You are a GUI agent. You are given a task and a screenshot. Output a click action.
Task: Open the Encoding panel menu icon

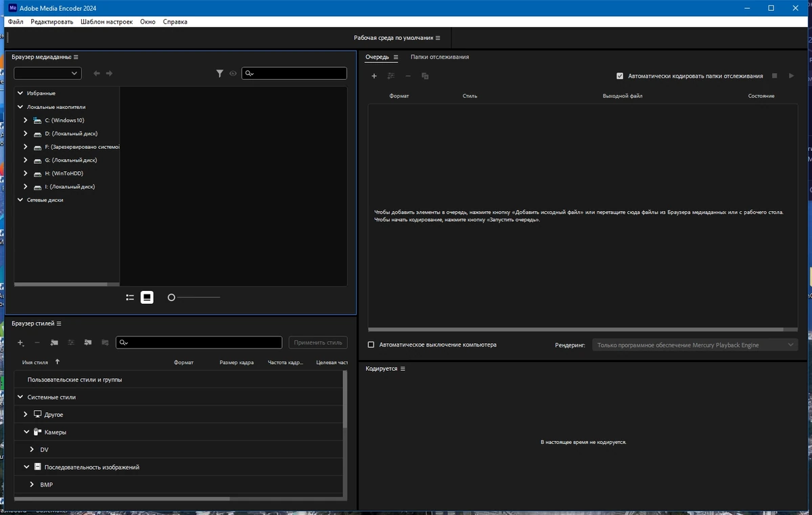point(403,369)
